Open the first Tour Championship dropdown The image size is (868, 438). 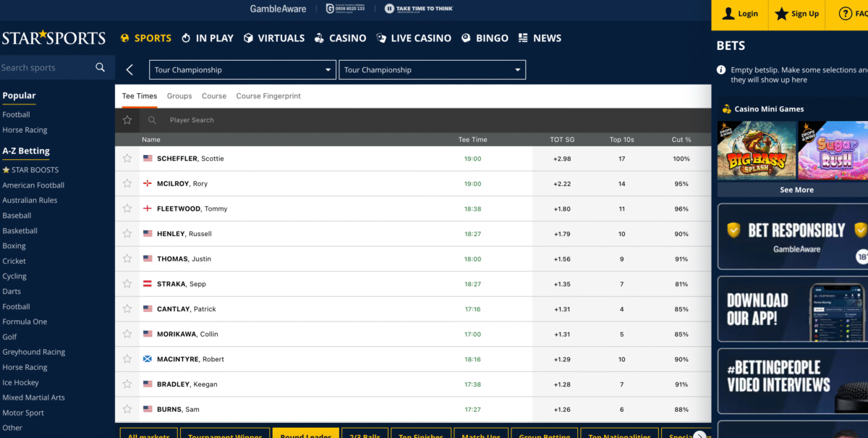(242, 70)
